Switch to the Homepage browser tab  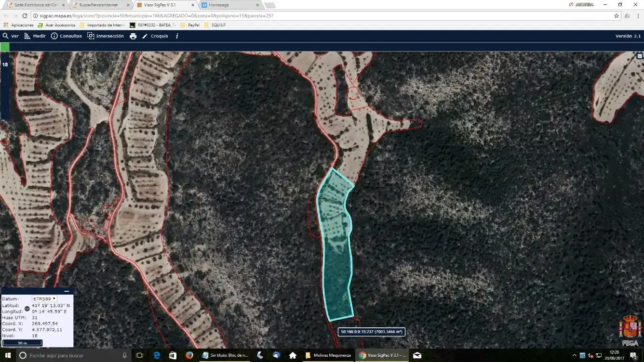click(230, 5)
